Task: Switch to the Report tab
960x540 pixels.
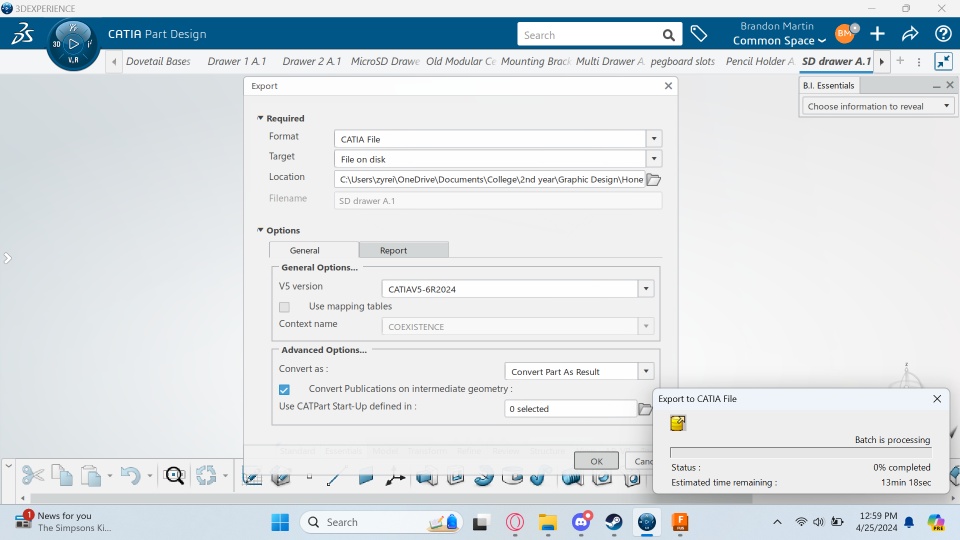Action: pyautogui.click(x=404, y=250)
